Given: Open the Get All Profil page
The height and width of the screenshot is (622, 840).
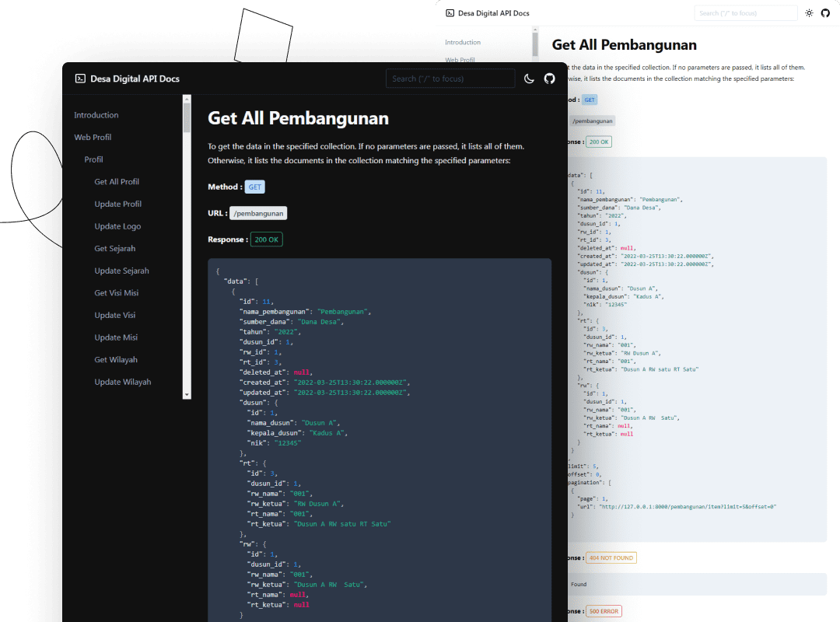Looking at the screenshot, I should (117, 182).
